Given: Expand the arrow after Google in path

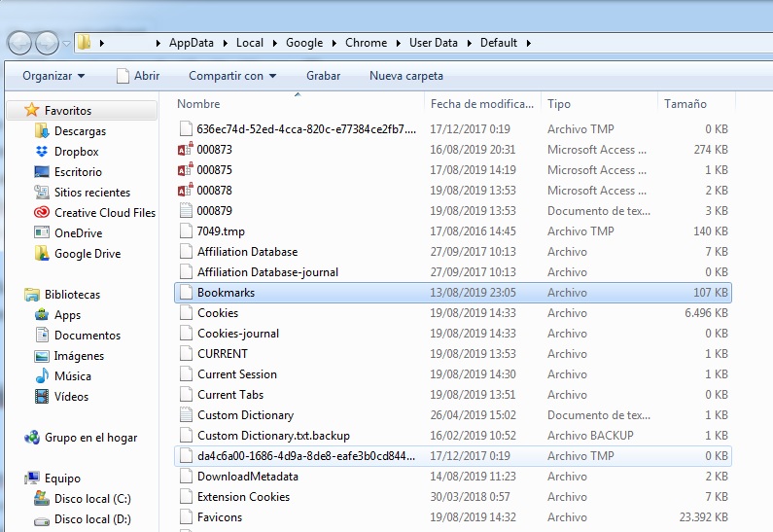Looking at the screenshot, I should pos(334,44).
